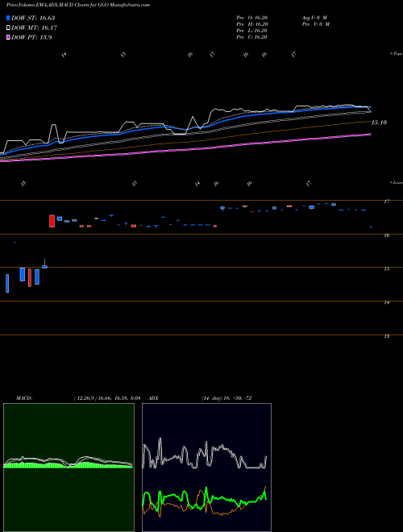
Task: Click the MACD panel heading
Action: [x=23, y=398]
